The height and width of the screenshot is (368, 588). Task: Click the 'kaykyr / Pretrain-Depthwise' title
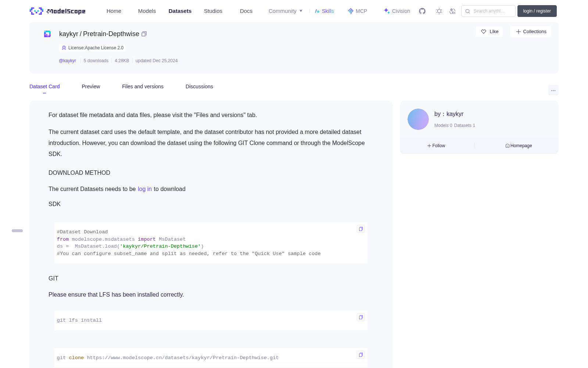tap(99, 34)
